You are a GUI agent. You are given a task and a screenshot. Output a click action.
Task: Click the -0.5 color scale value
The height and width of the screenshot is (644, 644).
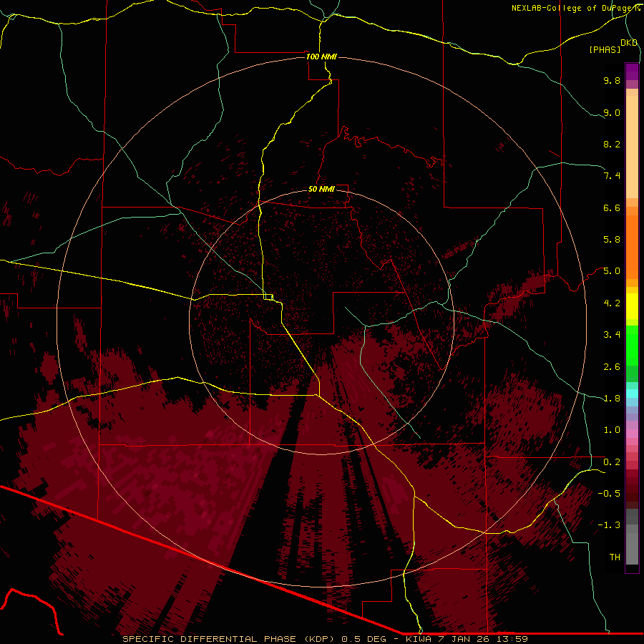pyautogui.click(x=609, y=494)
